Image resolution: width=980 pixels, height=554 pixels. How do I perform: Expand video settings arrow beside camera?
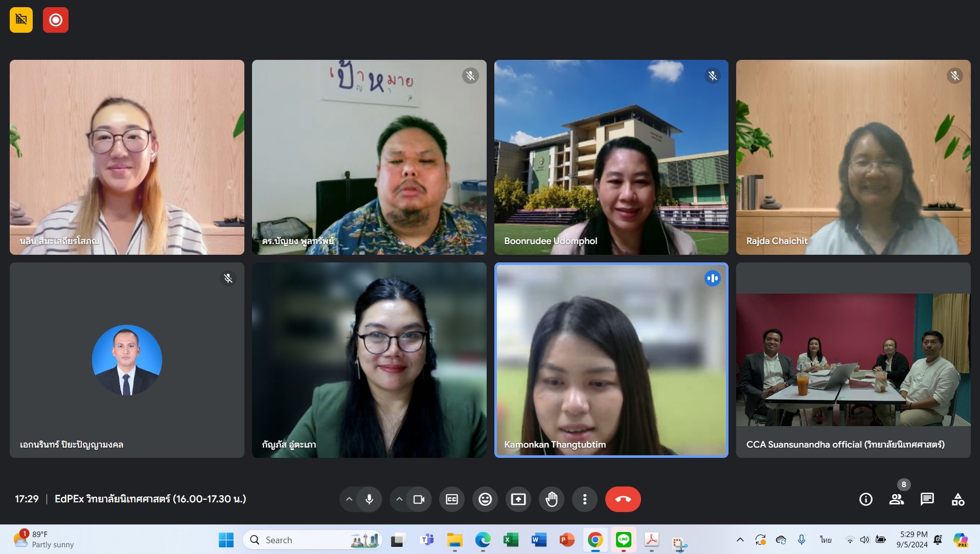(x=399, y=499)
